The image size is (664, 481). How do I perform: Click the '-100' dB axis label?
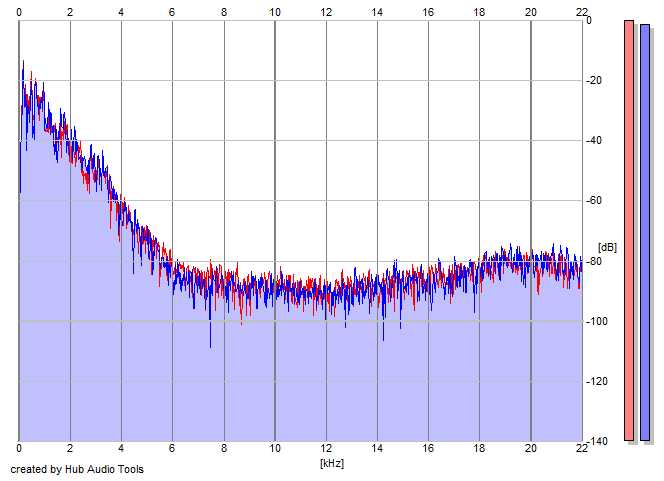click(x=597, y=321)
